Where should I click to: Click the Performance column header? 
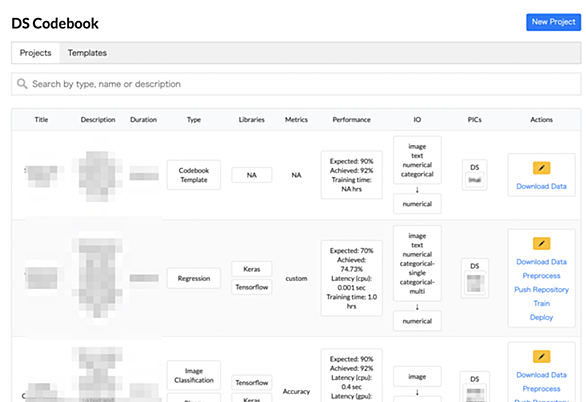(x=351, y=120)
